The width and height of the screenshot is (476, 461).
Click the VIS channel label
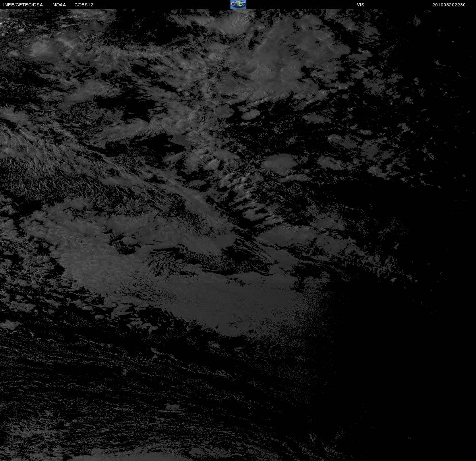point(360,5)
